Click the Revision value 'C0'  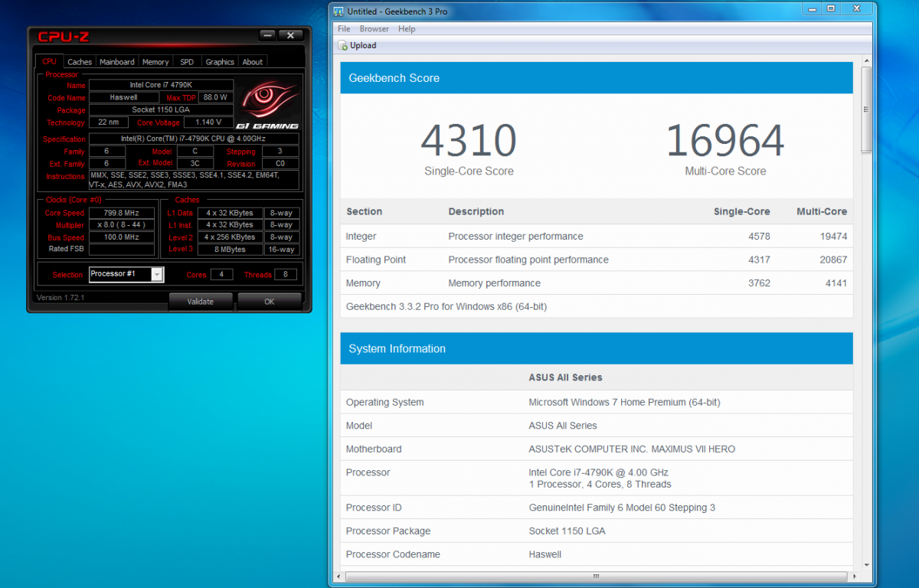tap(280, 163)
